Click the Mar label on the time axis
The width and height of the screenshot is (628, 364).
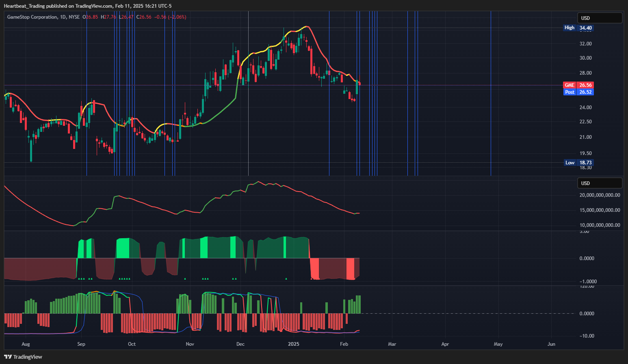point(392,344)
